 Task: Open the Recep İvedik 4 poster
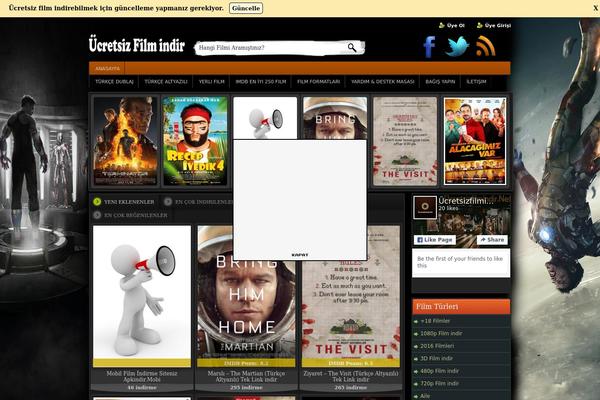[195, 141]
